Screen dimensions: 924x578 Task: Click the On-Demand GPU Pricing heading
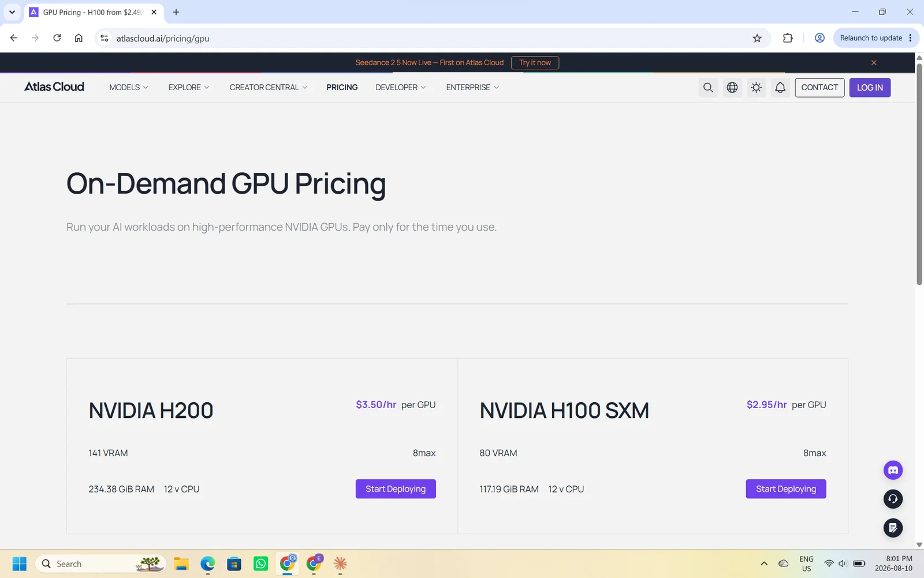(x=226, y=184)
